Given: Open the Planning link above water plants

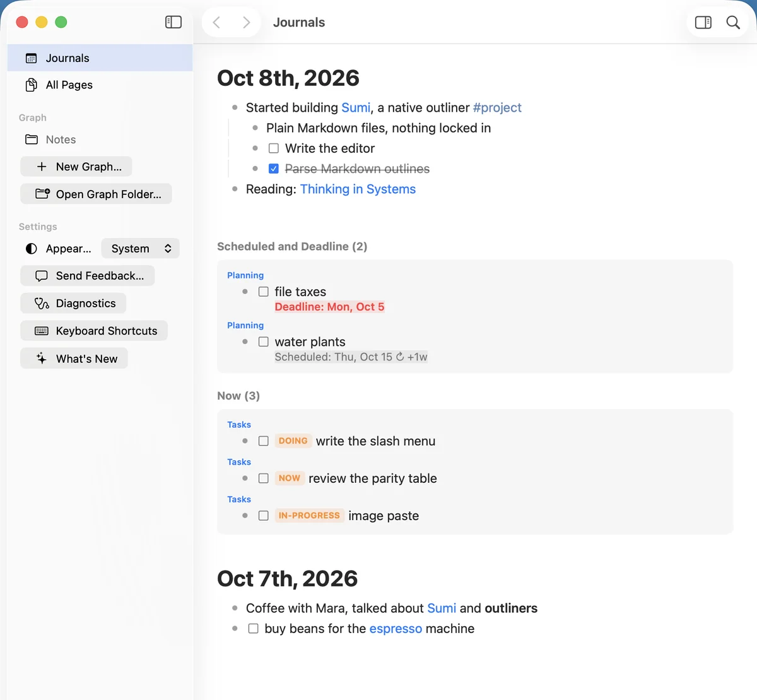Looking at the screenshot, I should coord(245,325).
